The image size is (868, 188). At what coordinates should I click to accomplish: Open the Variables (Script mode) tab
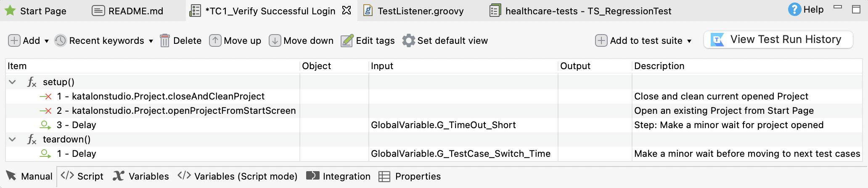tap(238, 176)
